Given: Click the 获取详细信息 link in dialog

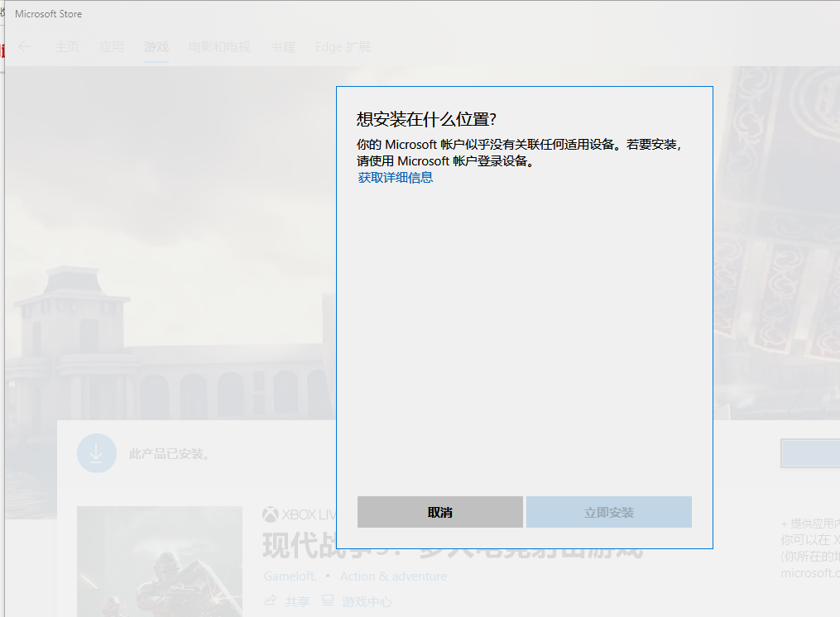Looking at the screenshot, I should pyautogui.click(x=396, y=177).
